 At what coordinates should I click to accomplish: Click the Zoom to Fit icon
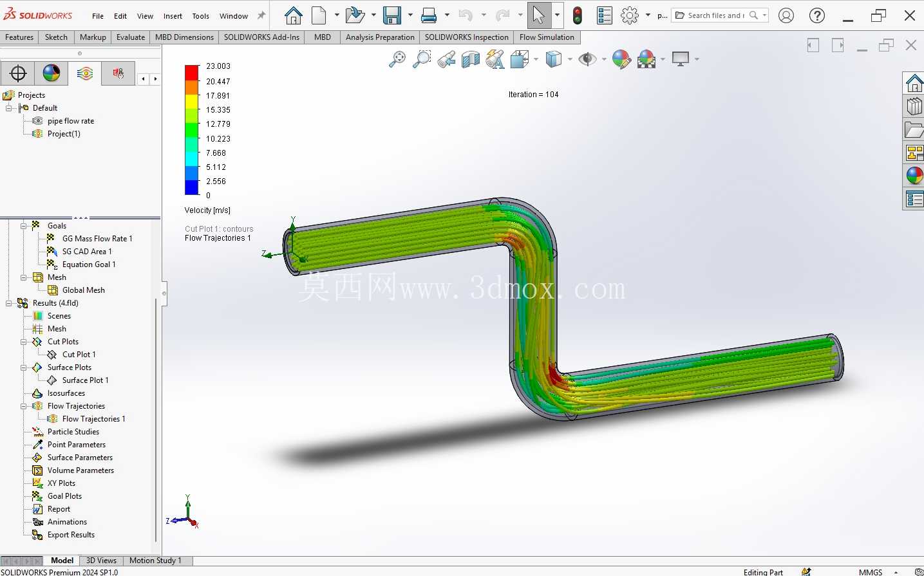click(397, 59)
